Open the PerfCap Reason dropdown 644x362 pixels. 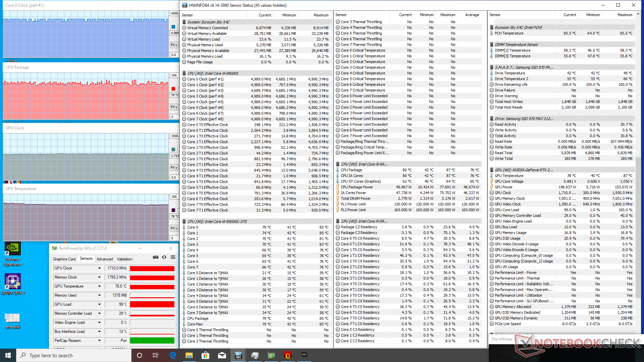pyautogui.click(x=99, y=341)
